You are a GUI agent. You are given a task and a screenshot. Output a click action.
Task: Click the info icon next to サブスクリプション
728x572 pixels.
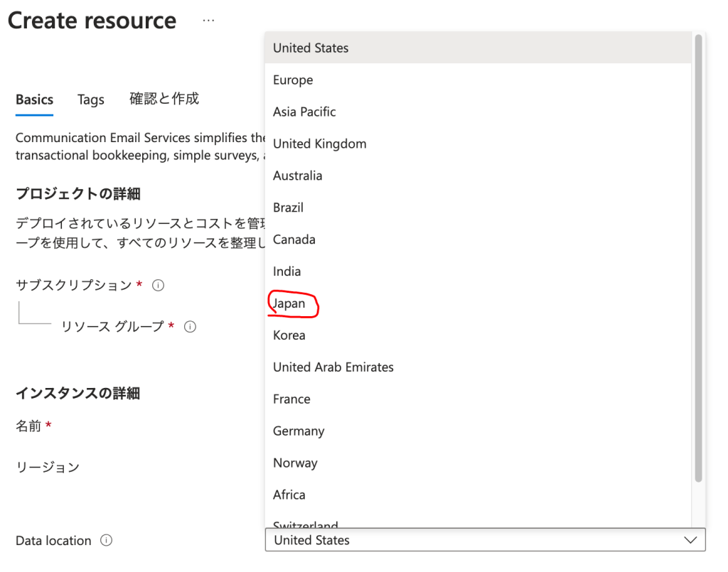pos(159,285)
